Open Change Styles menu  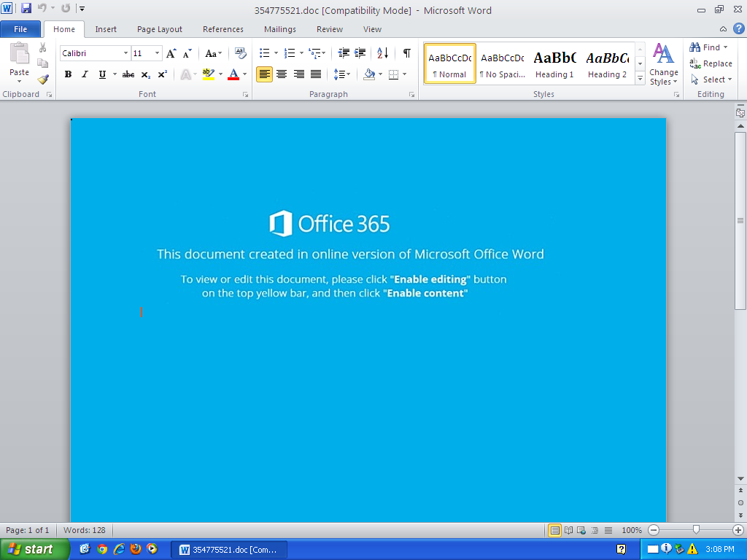(664, 64)
